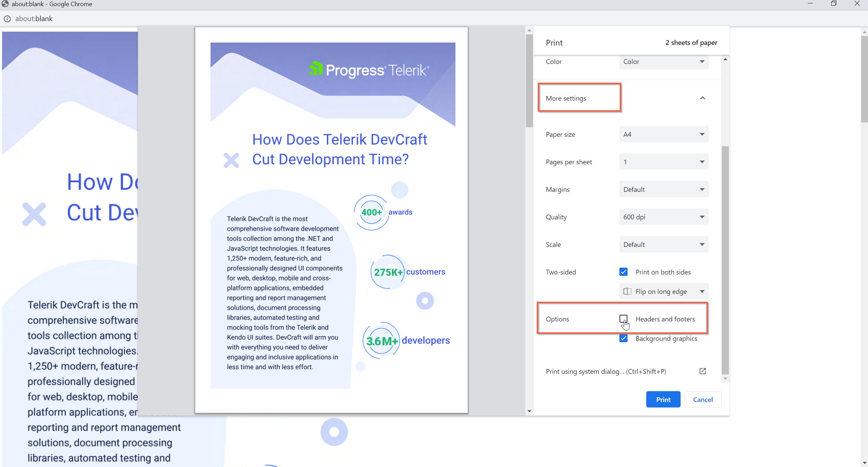
Task: Open print using system dialog
Action: point(605,371)
